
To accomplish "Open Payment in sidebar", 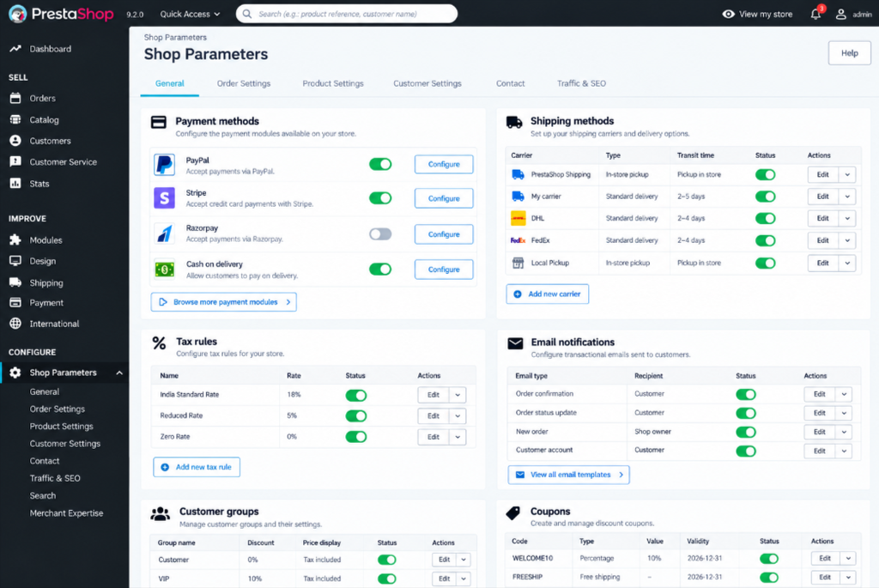I will pos(46,303).
